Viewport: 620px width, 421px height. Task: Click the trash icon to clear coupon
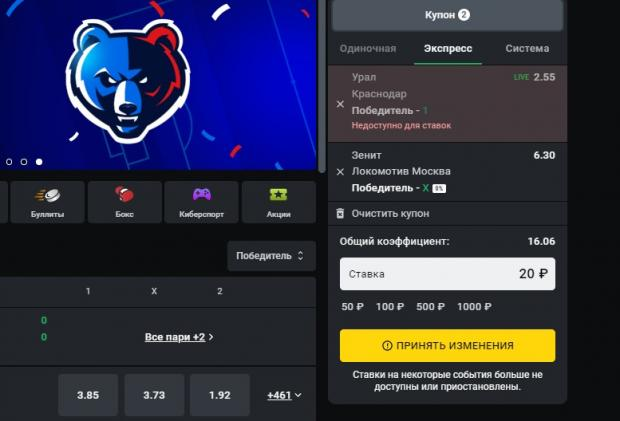[x=340, y=213]
